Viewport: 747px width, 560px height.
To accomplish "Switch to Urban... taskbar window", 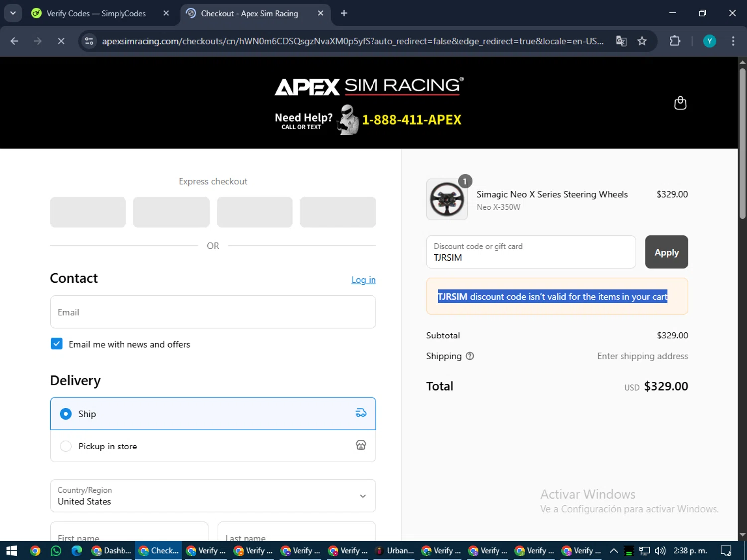I will [395, 551].
